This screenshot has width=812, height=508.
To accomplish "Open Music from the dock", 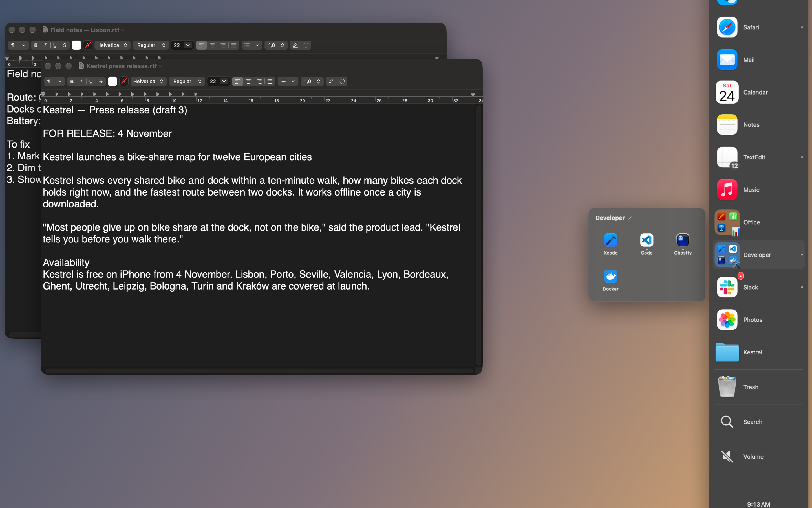I will tap(758, 189).
